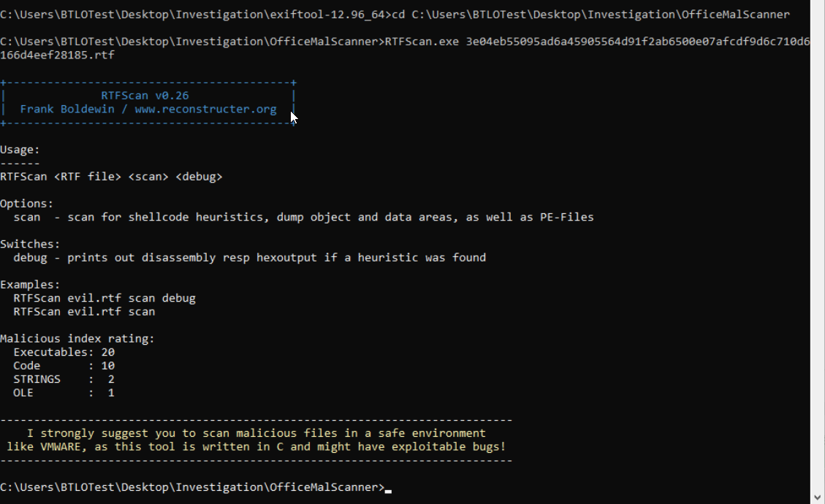The height and width of the screenshot is (504, 825).
Task: Click the scrollbar down arrow
Action: pos(818,497)
